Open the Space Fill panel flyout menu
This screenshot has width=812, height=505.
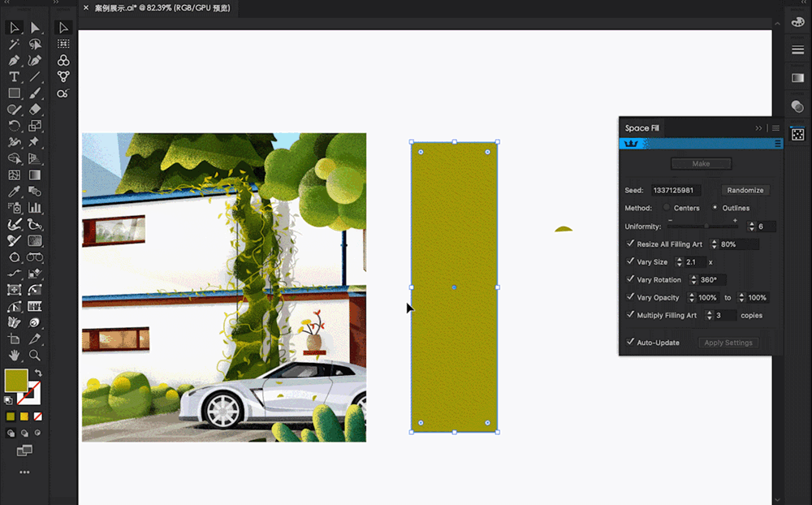pos(775,128)
